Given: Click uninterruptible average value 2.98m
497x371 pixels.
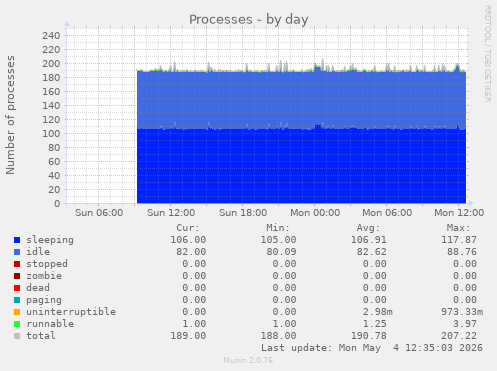Looking at the screenshot, I should click(x=378, y=312).
